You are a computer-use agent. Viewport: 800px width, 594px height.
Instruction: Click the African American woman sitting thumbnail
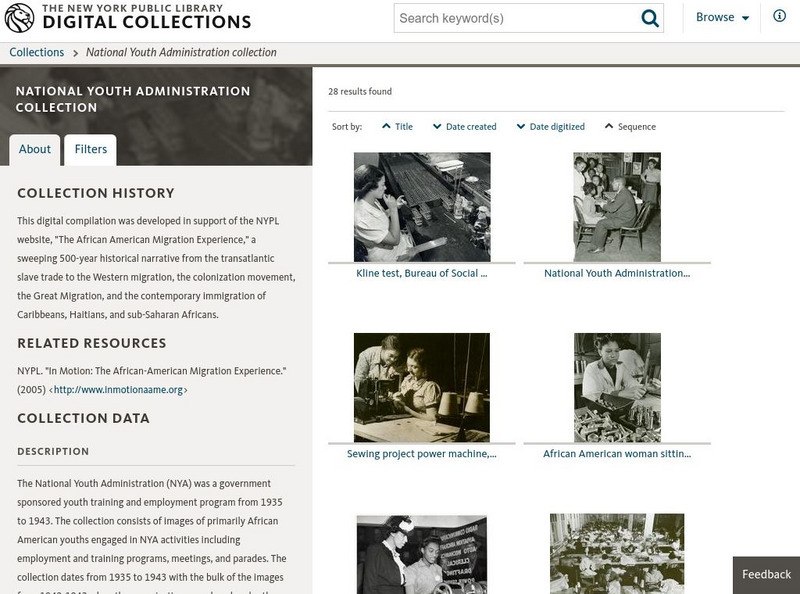pos(617,388)
